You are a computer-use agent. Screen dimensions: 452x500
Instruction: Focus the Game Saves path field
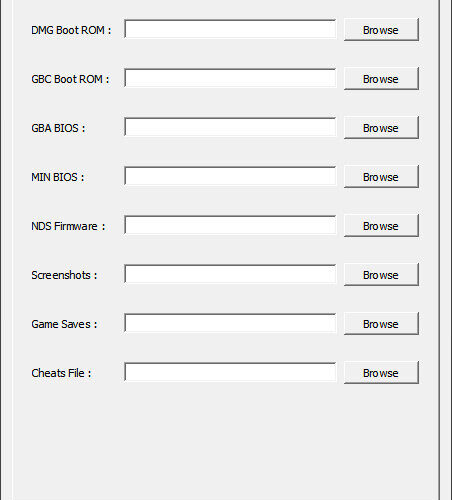230,323
